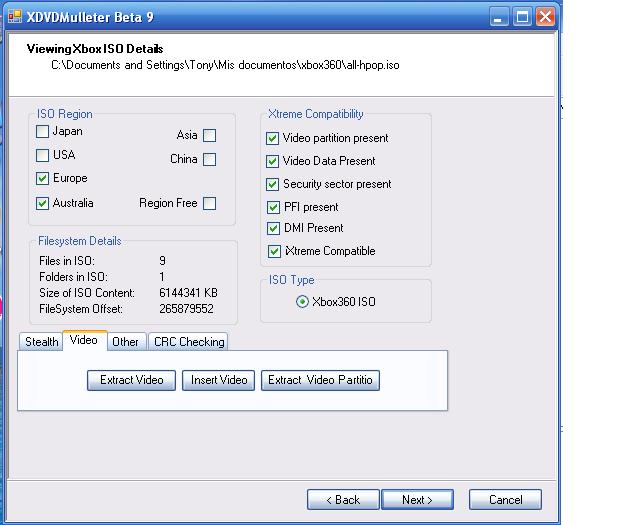This screenshot has height=525, width=640.
Task: Uncheck the Europe region checkbox
Action: coord(42,178)
